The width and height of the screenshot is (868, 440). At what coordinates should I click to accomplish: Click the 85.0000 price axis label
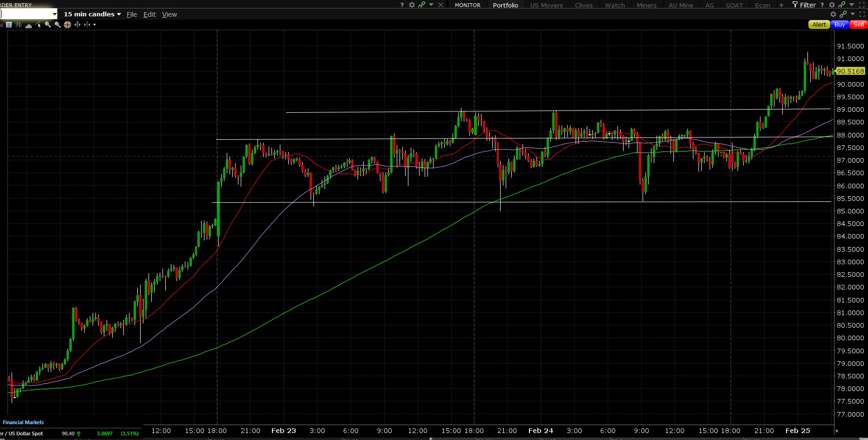click(850, 211)
